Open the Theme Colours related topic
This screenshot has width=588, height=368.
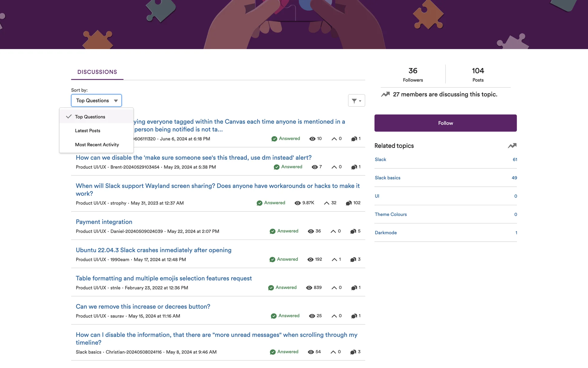point(390,214)
